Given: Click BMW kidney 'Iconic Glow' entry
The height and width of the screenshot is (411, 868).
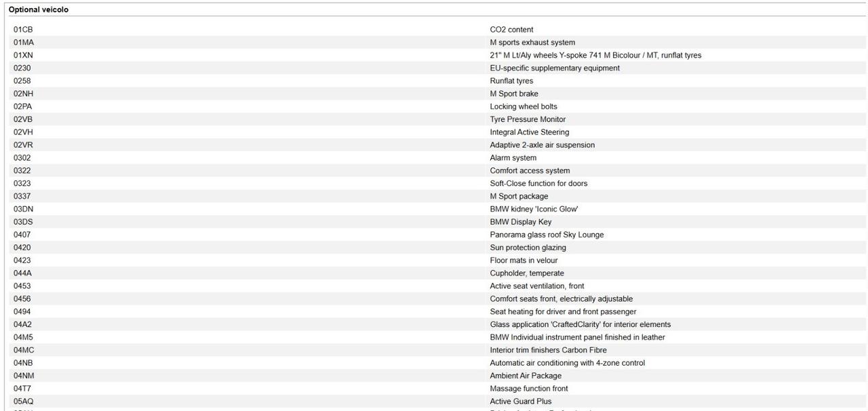Looking at the screenshot, I should (534, 210).
